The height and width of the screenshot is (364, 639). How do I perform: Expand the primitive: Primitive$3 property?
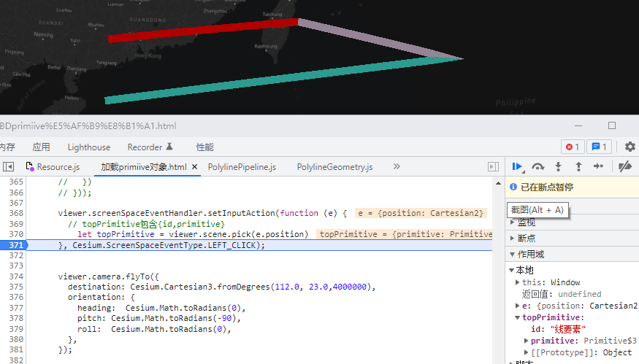pyautogui.click(x=527, y=341)
